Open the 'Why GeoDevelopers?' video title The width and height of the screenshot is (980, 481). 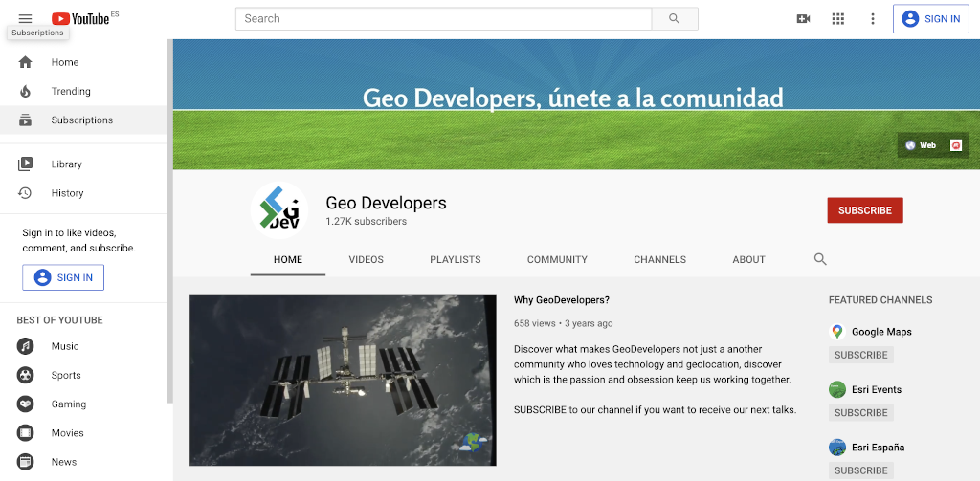click(x=561, y=300)
